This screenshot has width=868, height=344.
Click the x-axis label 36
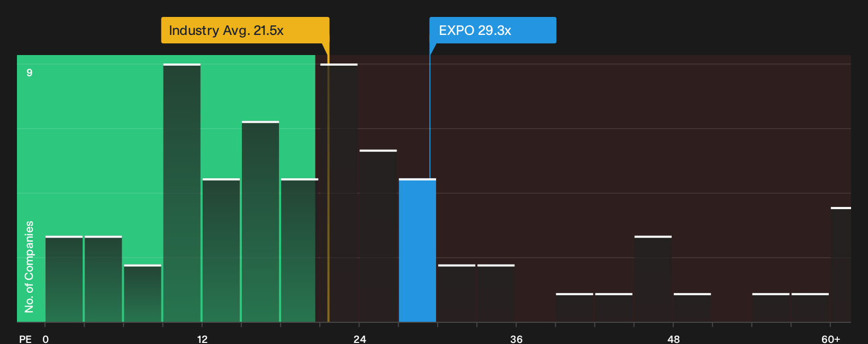coord(517,339)
